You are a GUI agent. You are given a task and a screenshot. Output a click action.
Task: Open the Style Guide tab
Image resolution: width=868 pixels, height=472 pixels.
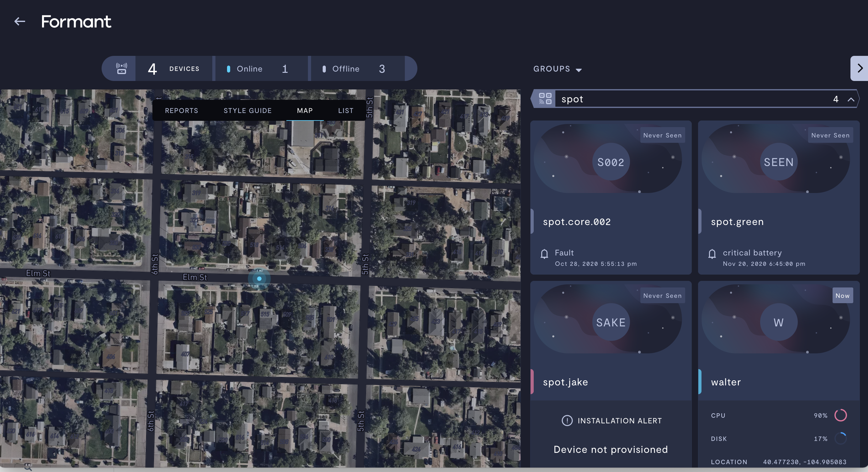pos(247,110)
